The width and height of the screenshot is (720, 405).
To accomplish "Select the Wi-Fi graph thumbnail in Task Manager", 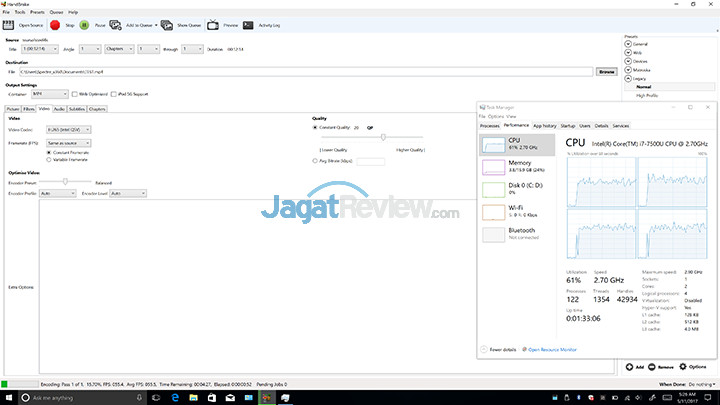I will click(x=493, y=212).
